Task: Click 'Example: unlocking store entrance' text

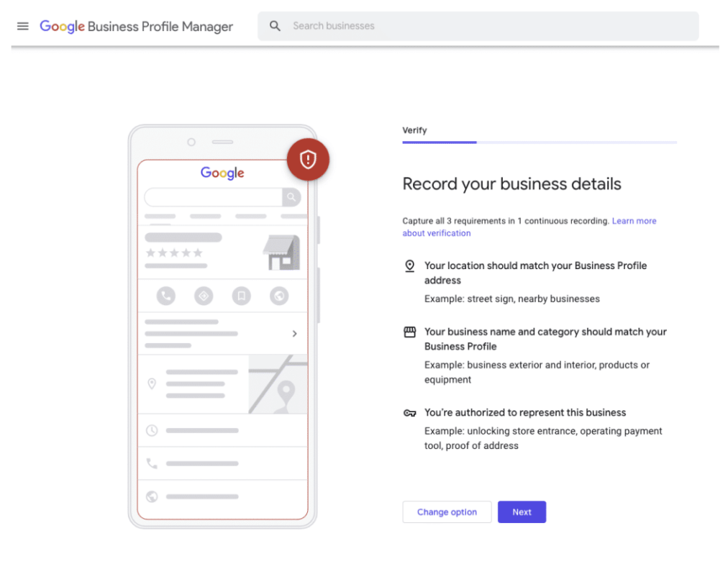Action: pyautogui.click(x=543, y=438)
